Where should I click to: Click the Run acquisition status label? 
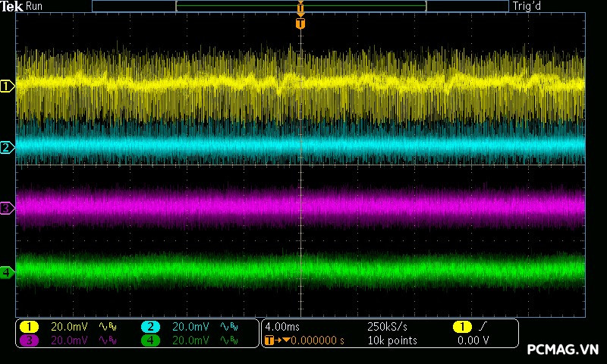pos(35,7)
